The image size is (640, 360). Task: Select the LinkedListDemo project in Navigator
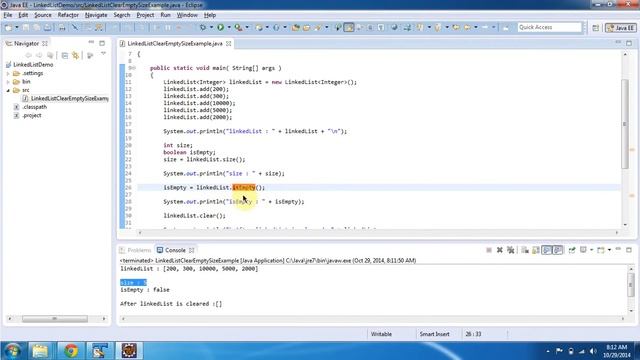[33, 64]
